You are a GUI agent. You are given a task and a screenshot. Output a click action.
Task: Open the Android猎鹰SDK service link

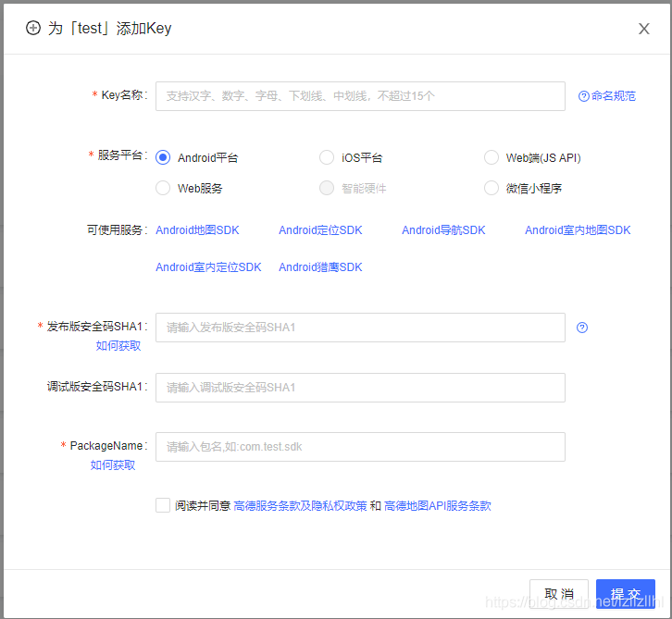click(x=320, y=267)
